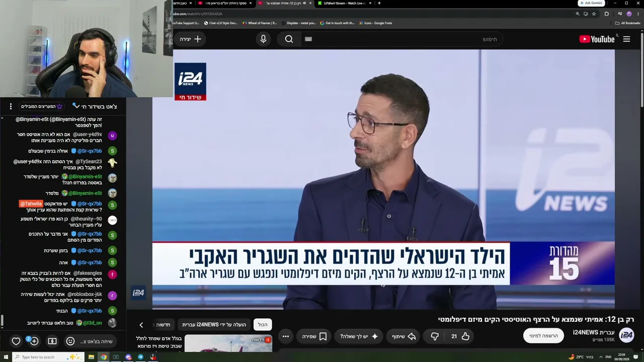Open the emoji picker in chat

[70, 341]
